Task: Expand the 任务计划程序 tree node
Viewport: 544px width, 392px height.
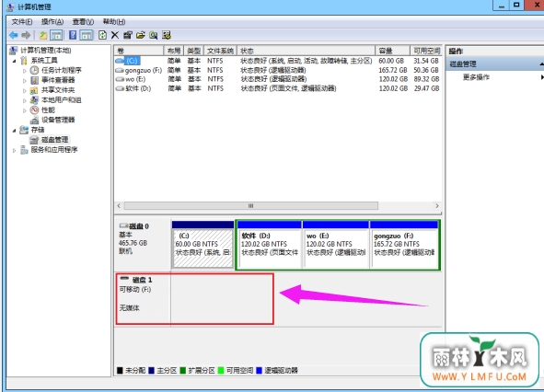Action: point(25,71)
